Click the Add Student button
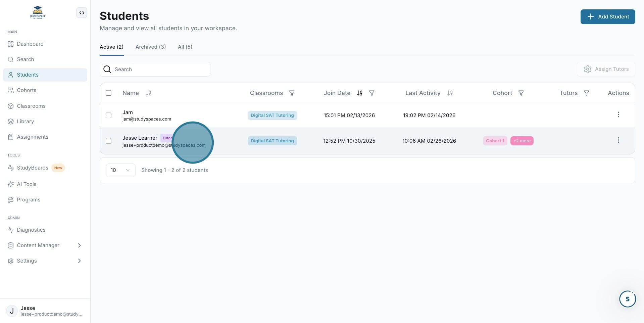The image size is (644, 323). [x=608, y=17]
